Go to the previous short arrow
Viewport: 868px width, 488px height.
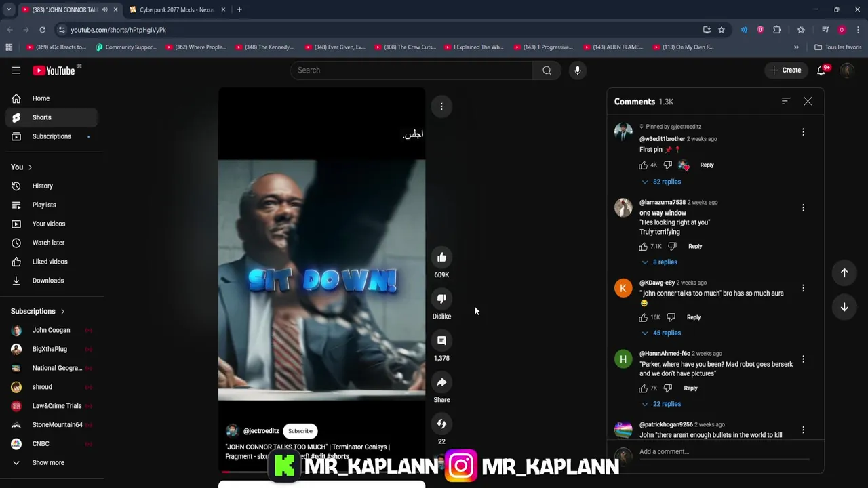[844, 272]
